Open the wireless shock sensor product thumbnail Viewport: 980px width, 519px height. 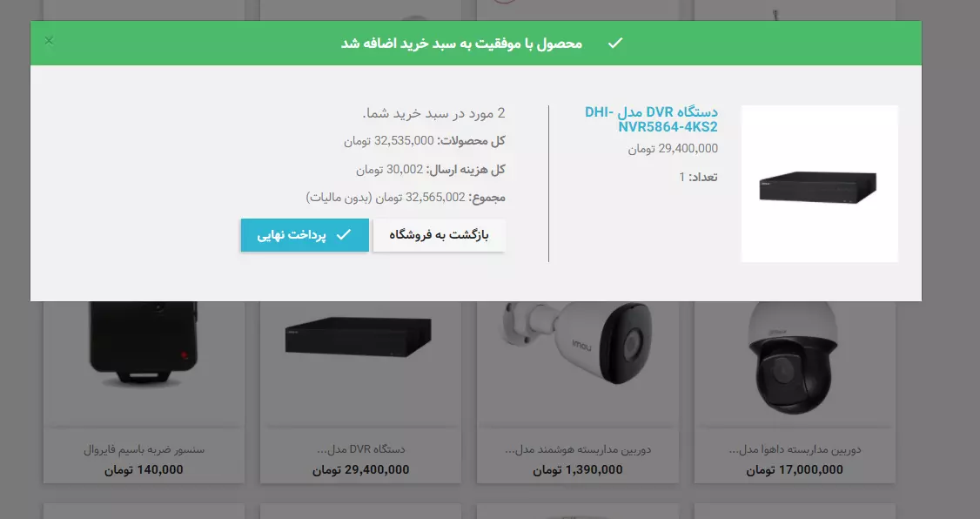[x=144, y=342]
